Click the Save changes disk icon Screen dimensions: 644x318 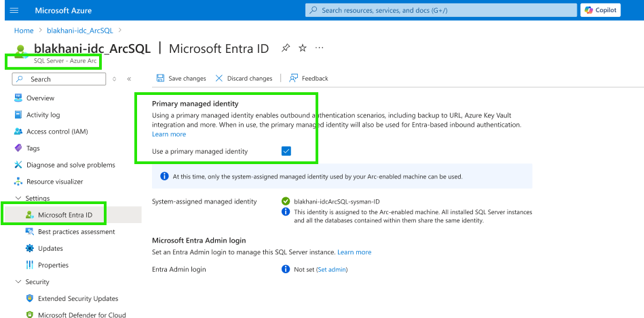coord(160,79)
